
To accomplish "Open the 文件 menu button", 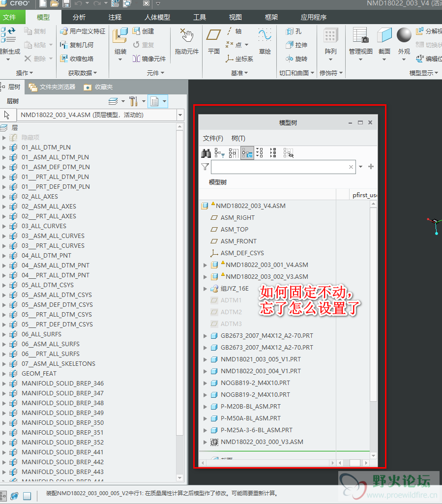I will coord(12,17).
